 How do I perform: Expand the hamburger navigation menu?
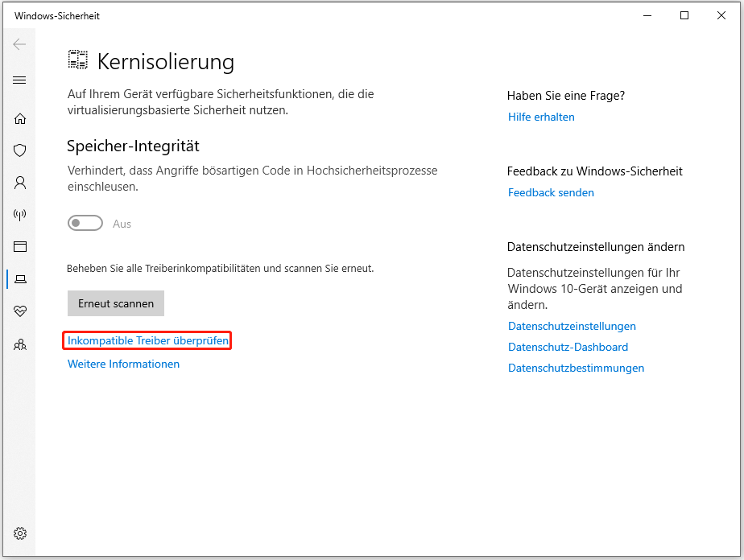[20, 80]
